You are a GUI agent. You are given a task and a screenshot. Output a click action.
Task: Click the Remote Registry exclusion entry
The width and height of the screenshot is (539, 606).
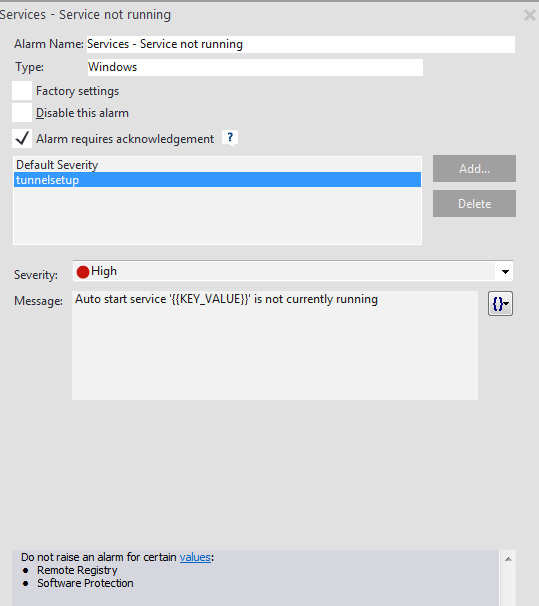(x=77, y=570)
